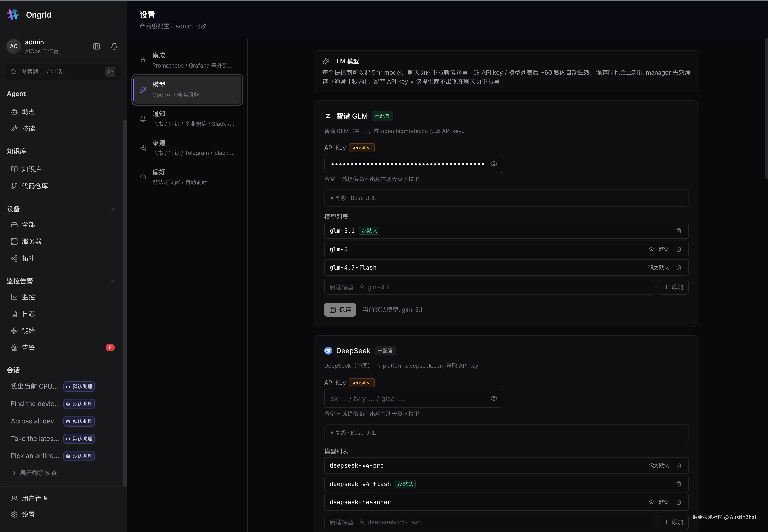The height and width of the screenshot is (532, 768).
Task: Select the 模型 settings tab
Action: pyautogui.click(x=188, y=90)
